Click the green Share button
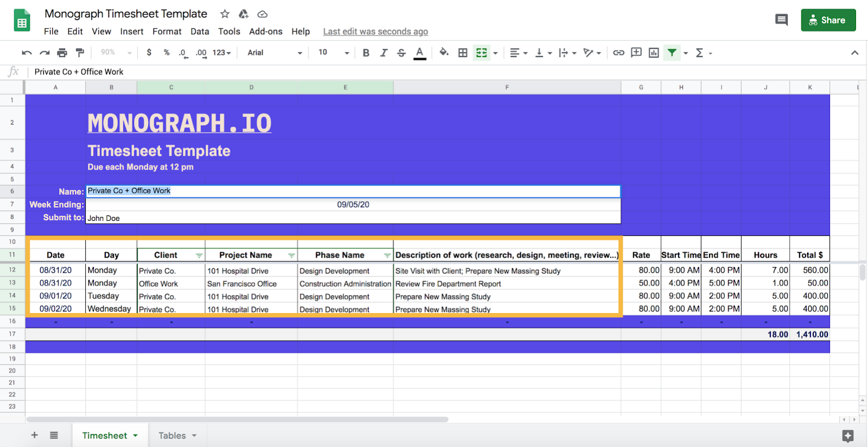 (x=828, y=20)
